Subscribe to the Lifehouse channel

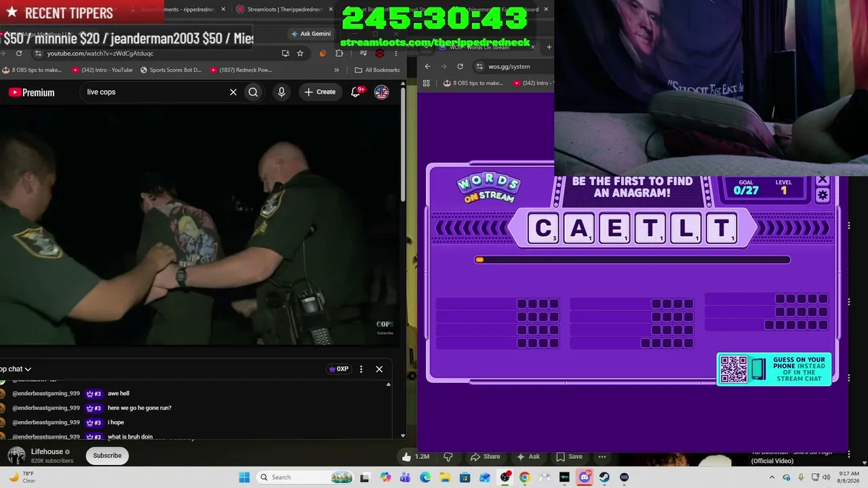coord(107,455)
